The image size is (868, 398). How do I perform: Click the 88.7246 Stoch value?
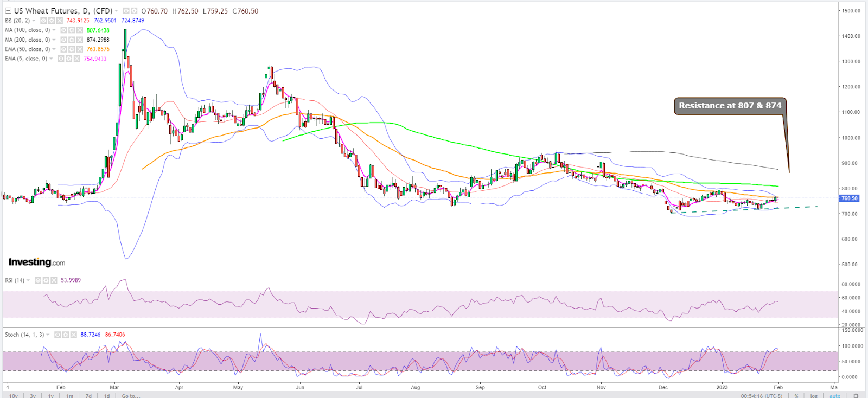pyautogui.click(x=91, y=335)
